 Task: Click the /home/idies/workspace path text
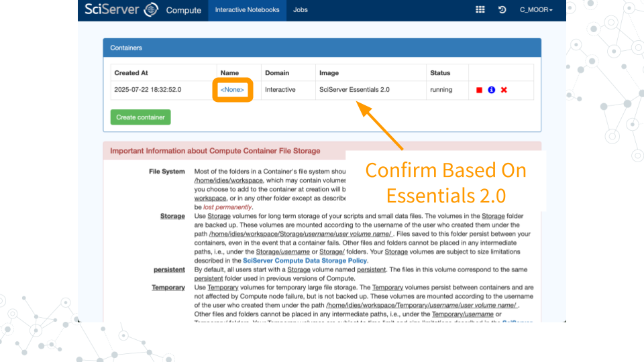point(228,180)
